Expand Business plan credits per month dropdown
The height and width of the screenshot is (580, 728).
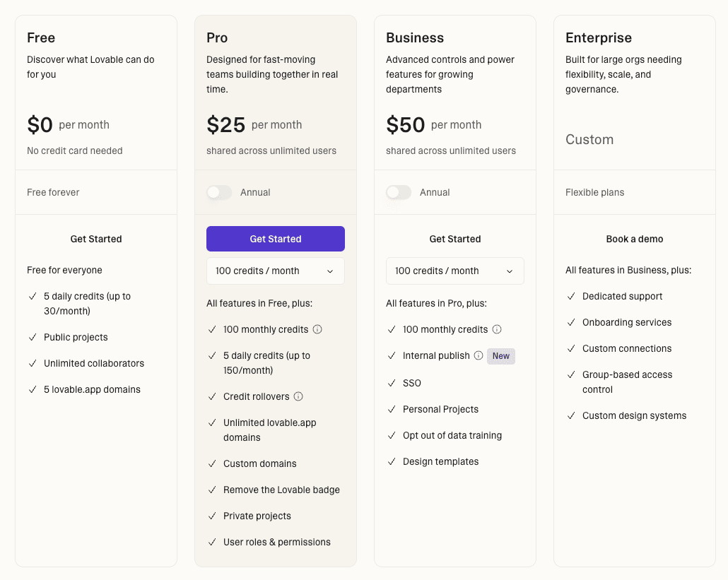click(x=454, y=271)
